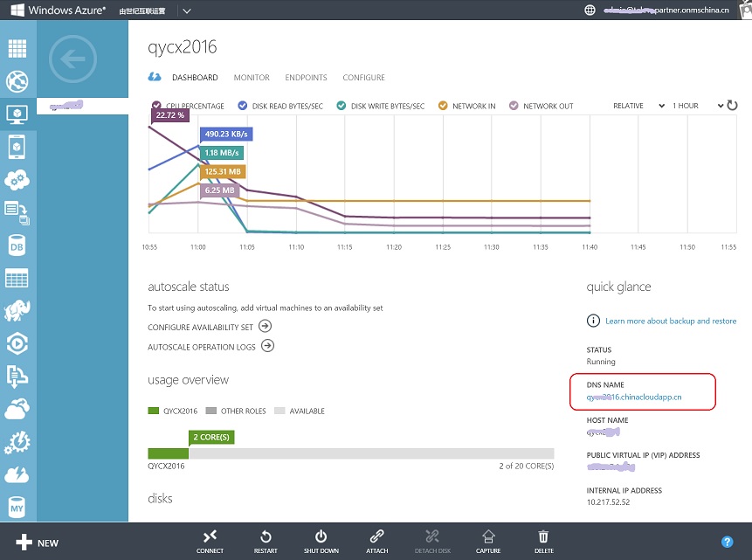
Task: Open Autoscale Operation Logs arrow
Action: point(267,346)
